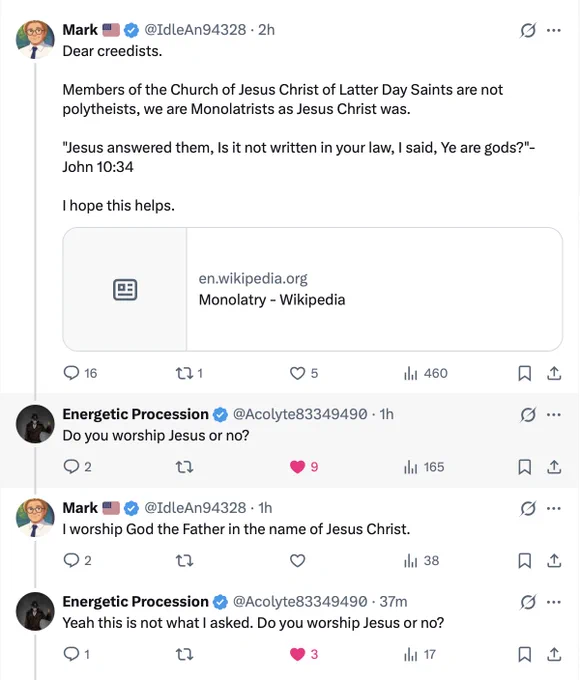Open Mark's profile avatar on top post
The height and width of the screenshot is (680, 580).
pos(35,39)
